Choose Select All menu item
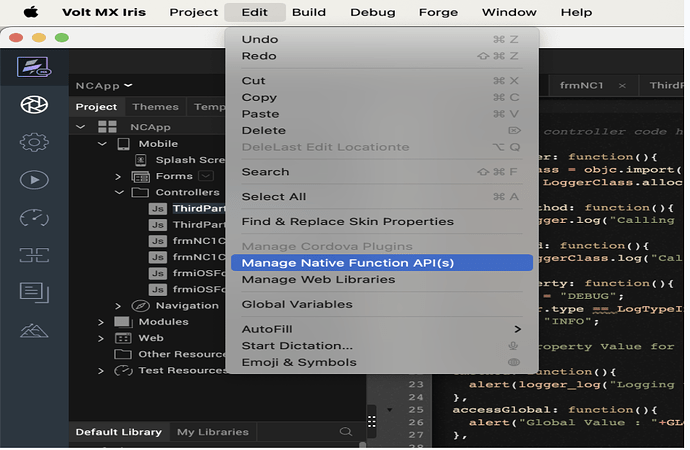This screenshot has height=450, width=690. [x=382, y=197]
